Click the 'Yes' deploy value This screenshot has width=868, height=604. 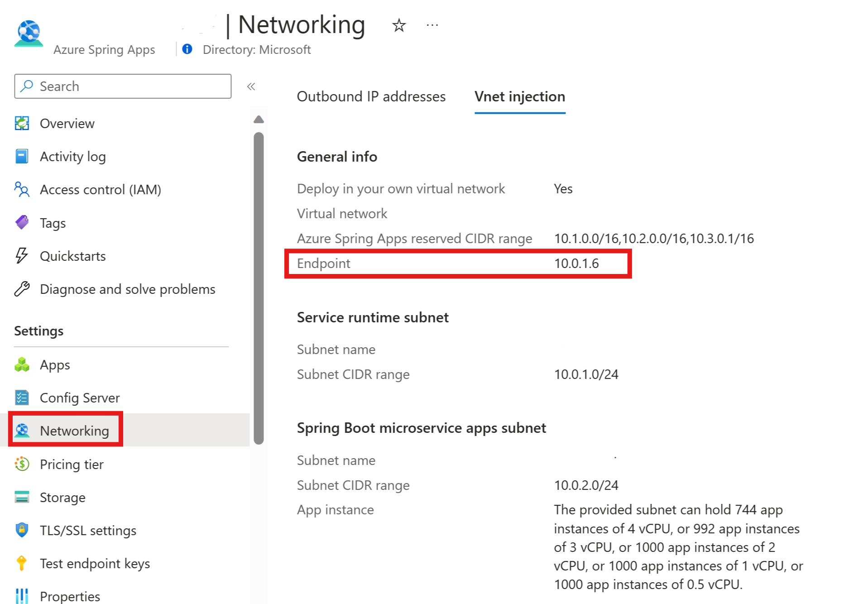tap(563, 188)
